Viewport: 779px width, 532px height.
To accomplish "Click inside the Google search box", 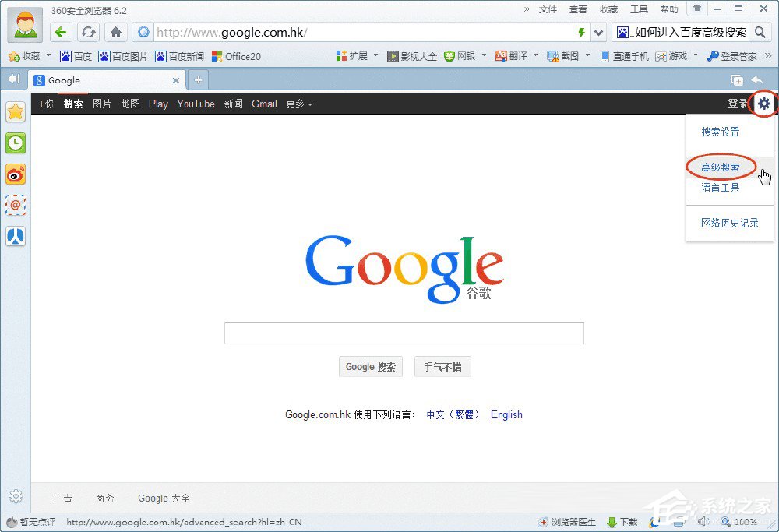I will [404, 333].
